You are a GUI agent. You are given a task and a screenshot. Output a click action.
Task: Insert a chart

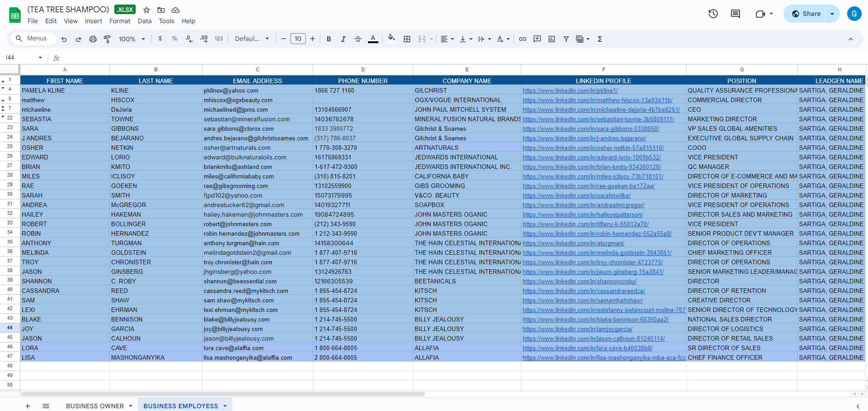click(x=552, y=39)
